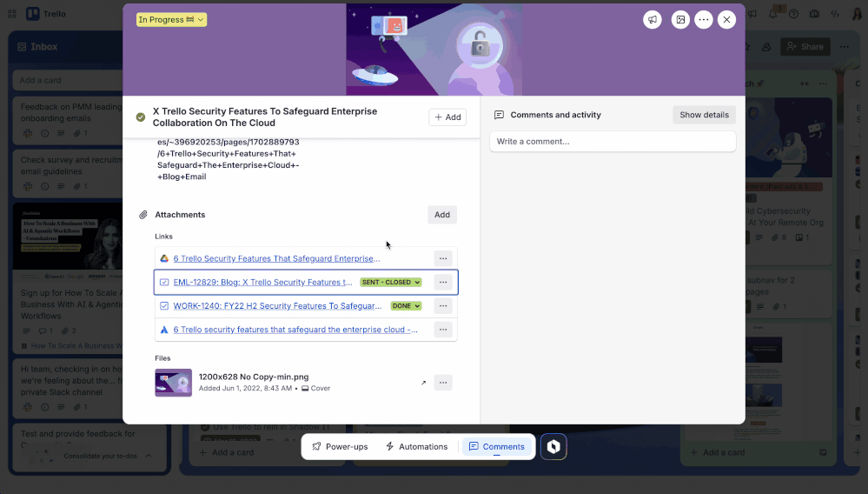Click Add button in Attachments section
The width and height of the screenshot is (868, 494).
pos(441,214)
